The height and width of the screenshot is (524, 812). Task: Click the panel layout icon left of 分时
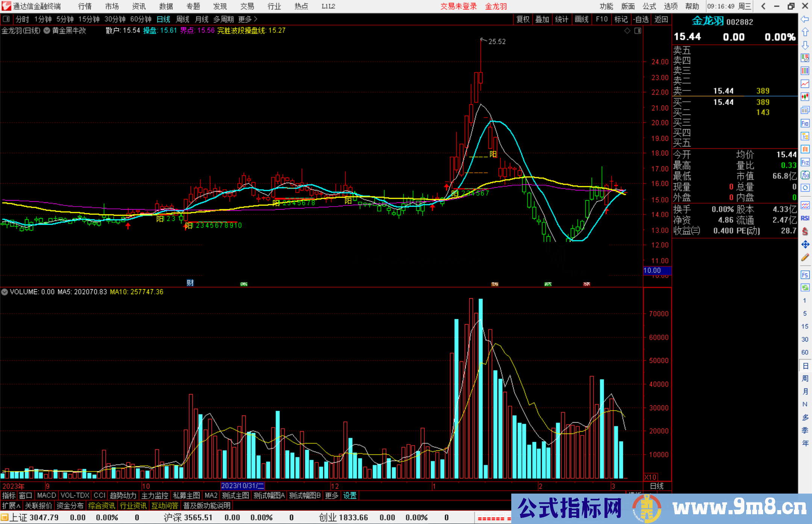click(6, 19)
